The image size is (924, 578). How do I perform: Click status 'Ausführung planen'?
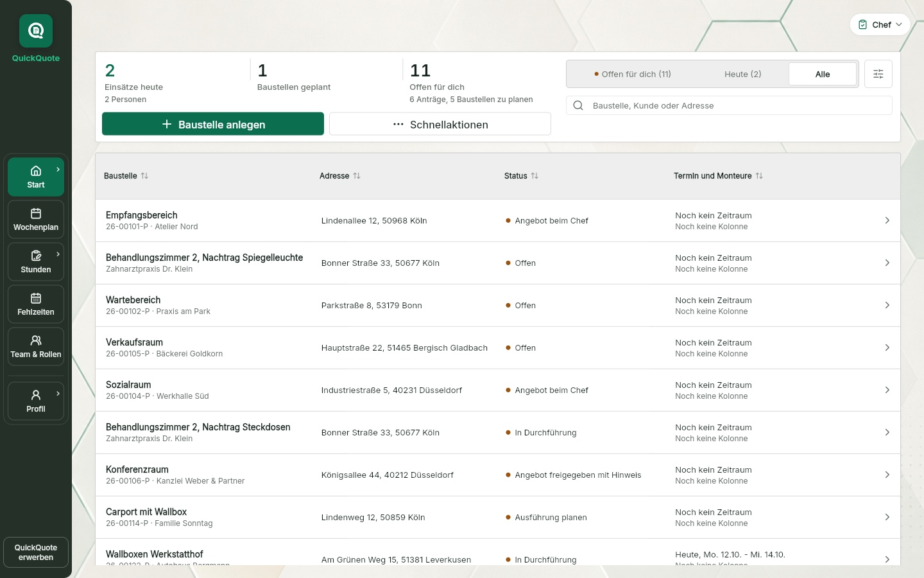coord(551,518)
